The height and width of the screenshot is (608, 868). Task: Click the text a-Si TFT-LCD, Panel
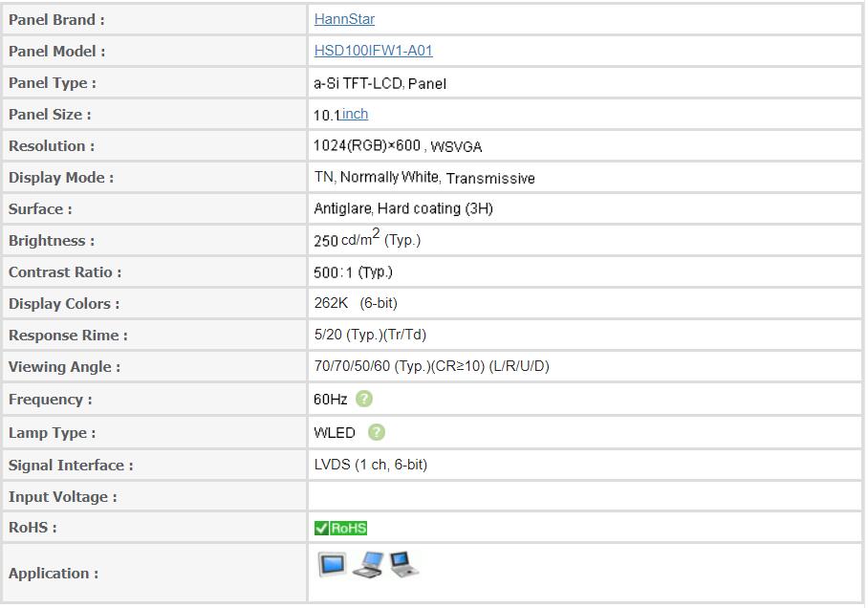[380, 83]
